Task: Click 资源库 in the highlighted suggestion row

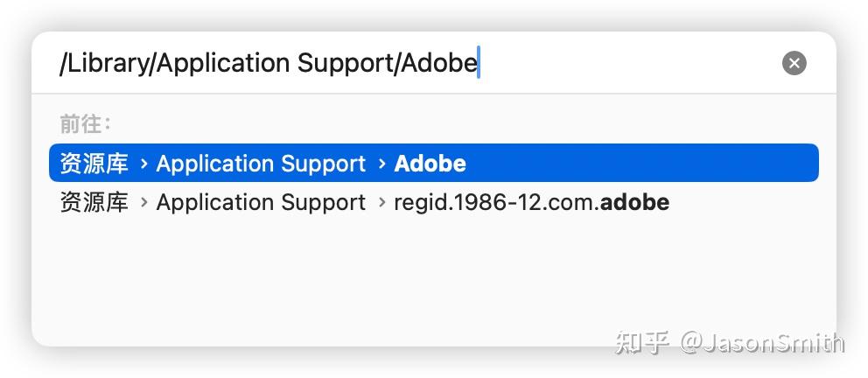Action: coord(94,164)
